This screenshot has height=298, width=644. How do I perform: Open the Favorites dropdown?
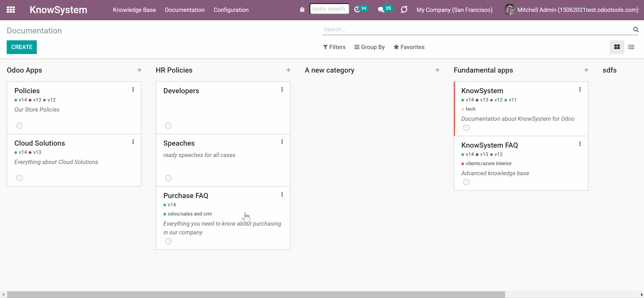(x=409, y=47)
